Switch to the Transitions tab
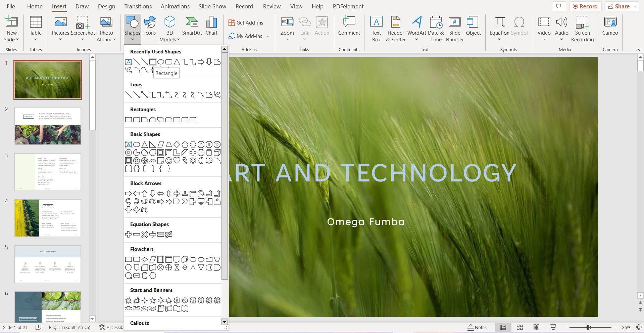 click(x=138, y=6)
